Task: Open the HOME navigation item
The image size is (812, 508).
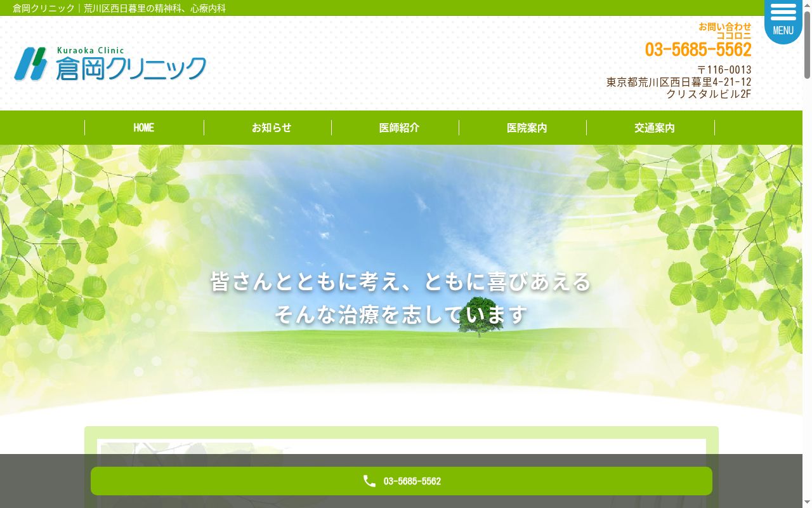Action: (144, 128)
